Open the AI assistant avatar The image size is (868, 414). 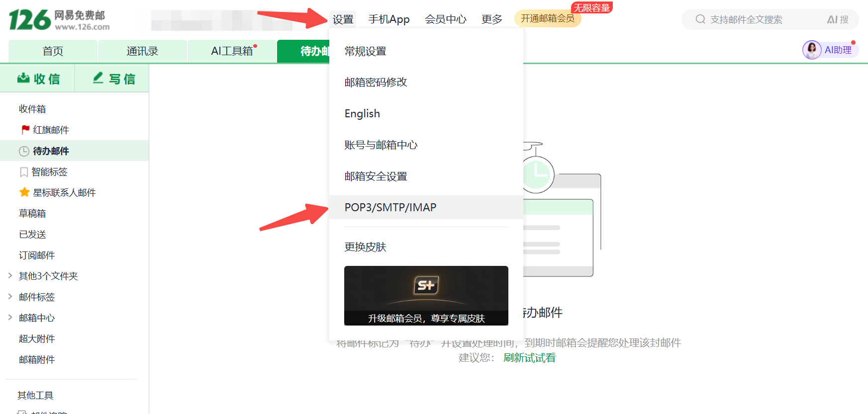click(812, 50)
